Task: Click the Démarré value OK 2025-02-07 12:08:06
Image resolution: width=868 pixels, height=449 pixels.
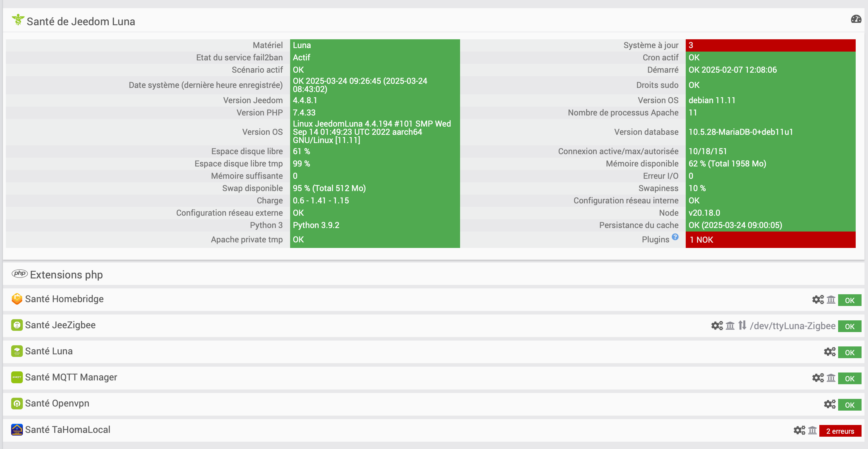Action: [x=770, y=70]
